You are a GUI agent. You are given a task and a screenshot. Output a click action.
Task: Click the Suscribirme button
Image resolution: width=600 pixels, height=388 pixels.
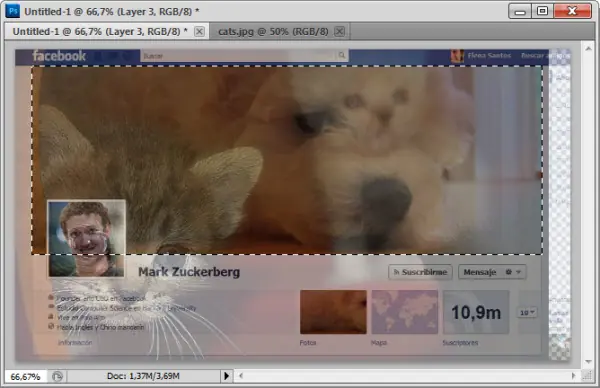[x=420, y=272]
